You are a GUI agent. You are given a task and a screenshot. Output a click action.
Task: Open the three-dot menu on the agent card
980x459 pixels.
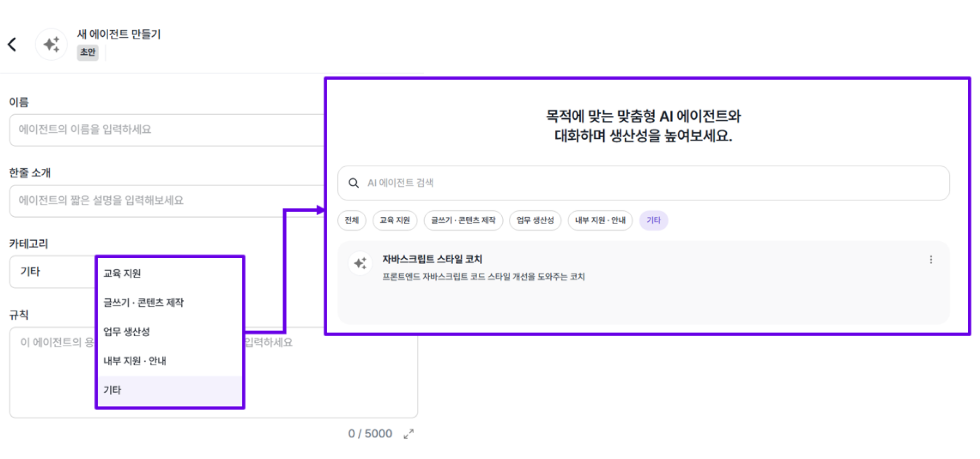point(930,260)
